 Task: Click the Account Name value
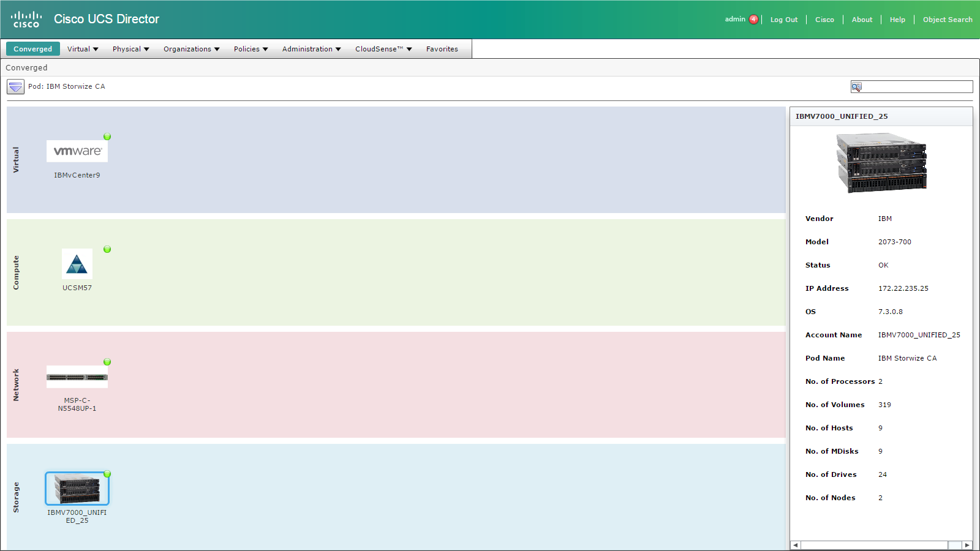pyautogui.click(x=919, y=335)
